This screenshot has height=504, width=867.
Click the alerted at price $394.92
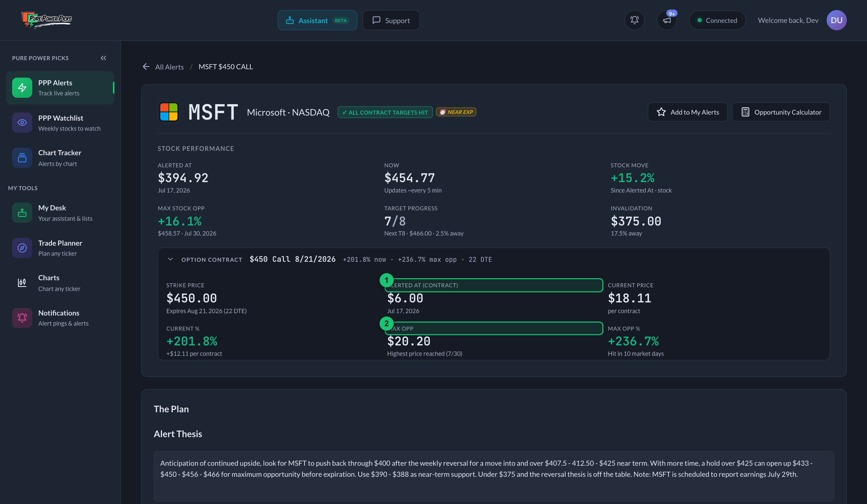click(183, 178)
